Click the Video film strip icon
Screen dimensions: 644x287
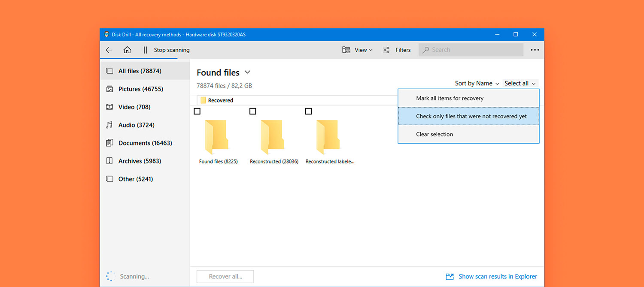pos(110,107)
